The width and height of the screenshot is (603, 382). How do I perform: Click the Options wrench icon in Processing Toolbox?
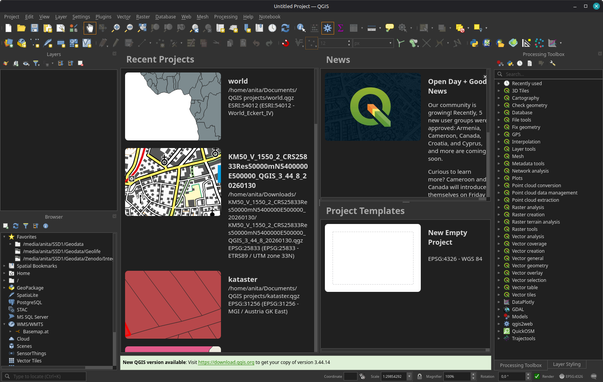pos(553,63)
